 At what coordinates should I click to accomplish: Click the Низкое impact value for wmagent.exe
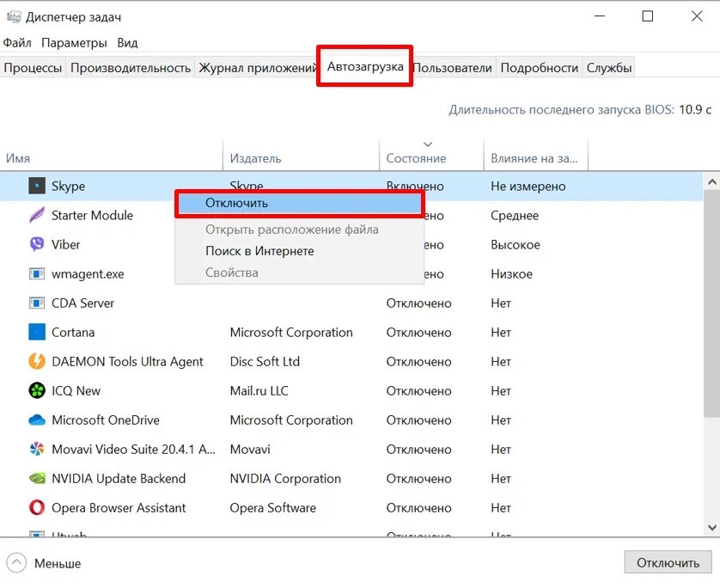511,274
